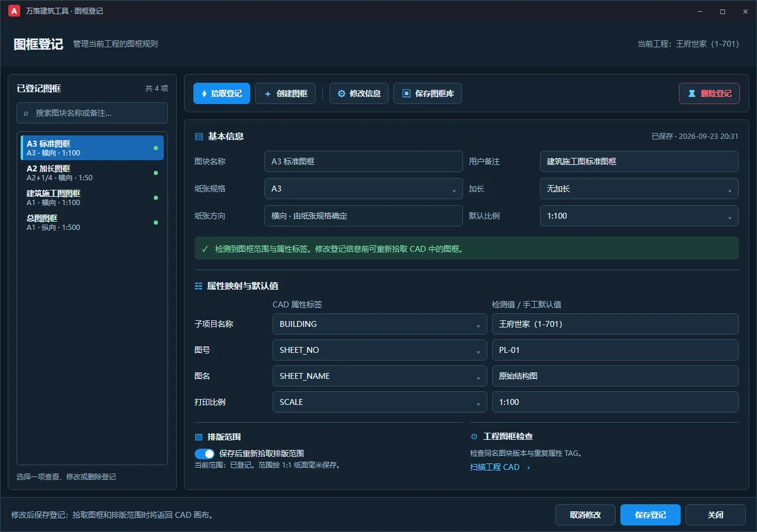This screenshot has height=532, width=757.
Task: Expand the SCALE attribute tag dropdown
Action: (x=380, y=402)
